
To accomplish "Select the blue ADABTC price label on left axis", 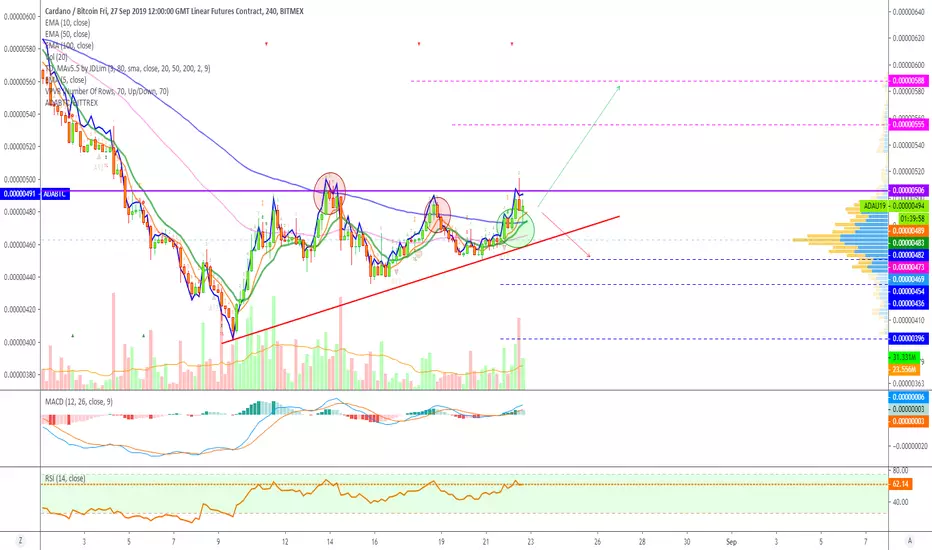I will (35, 194).
